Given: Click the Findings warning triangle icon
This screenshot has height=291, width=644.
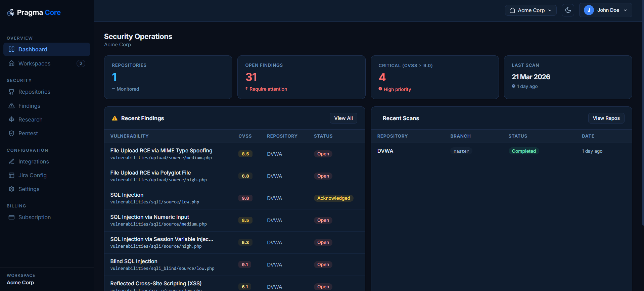Looking at the screenshot, I should [x=11, y=106].
